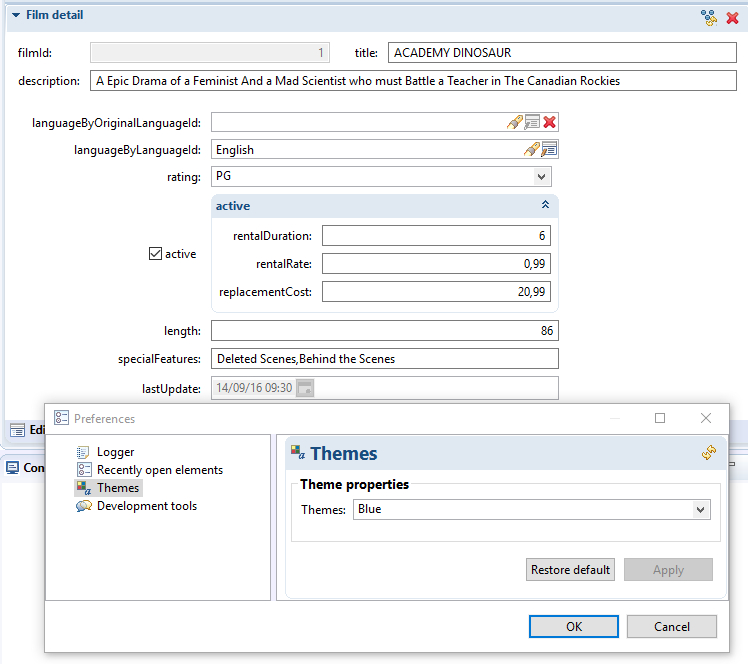
Task: Toggle the active checkbox
Action: [x=155, y=254]
